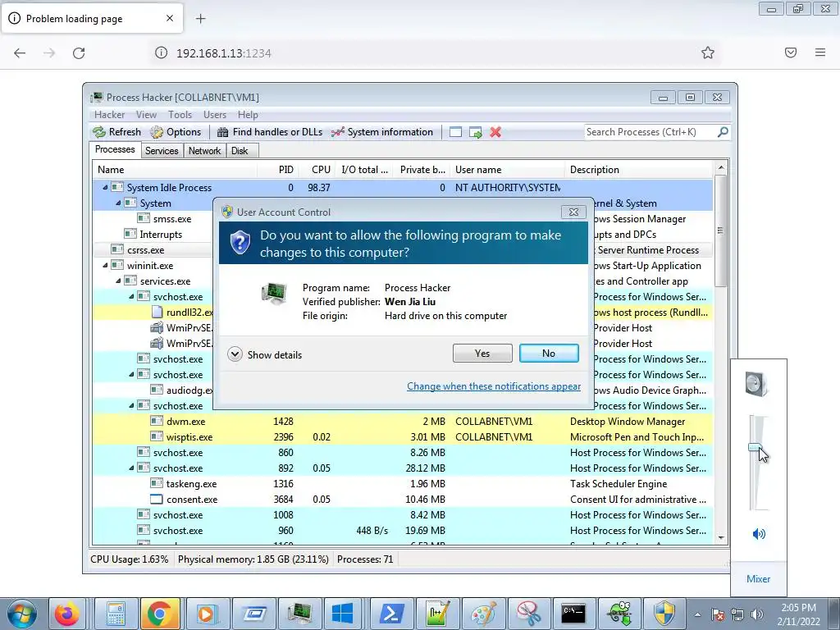Select the Interrupts row
840x630 pixels.
161,234
